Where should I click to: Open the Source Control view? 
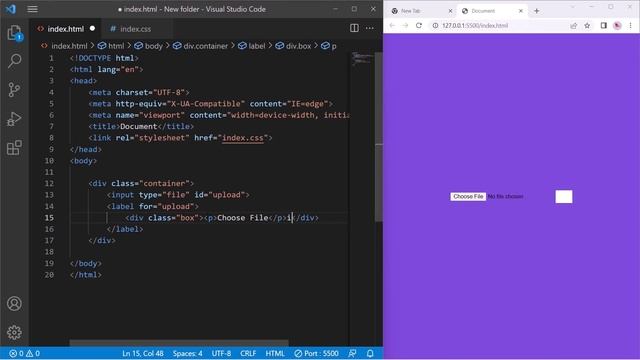[14, 90]
